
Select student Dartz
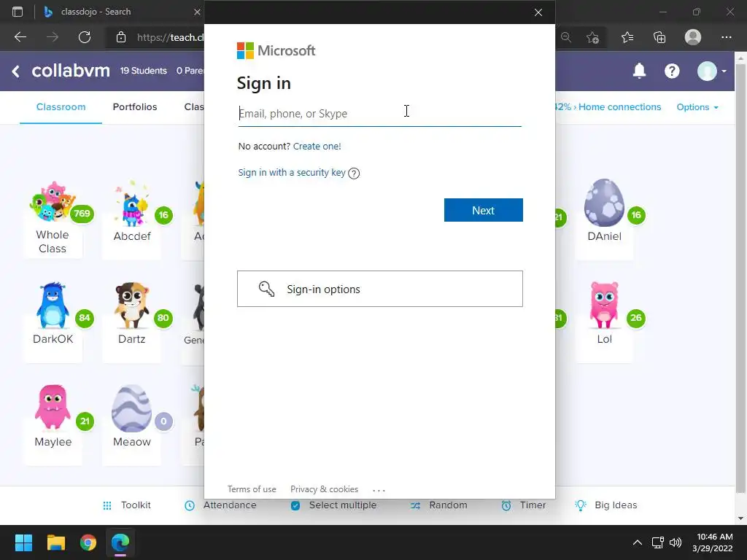132,322
